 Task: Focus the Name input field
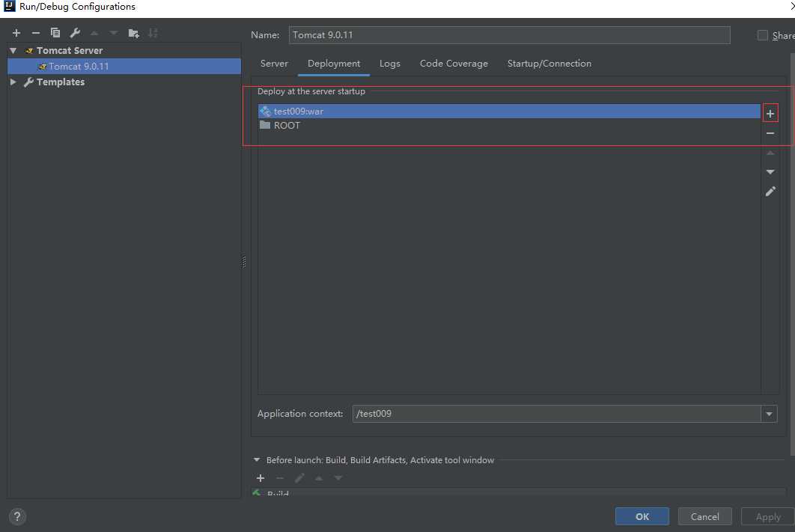(x=509, y=35)
